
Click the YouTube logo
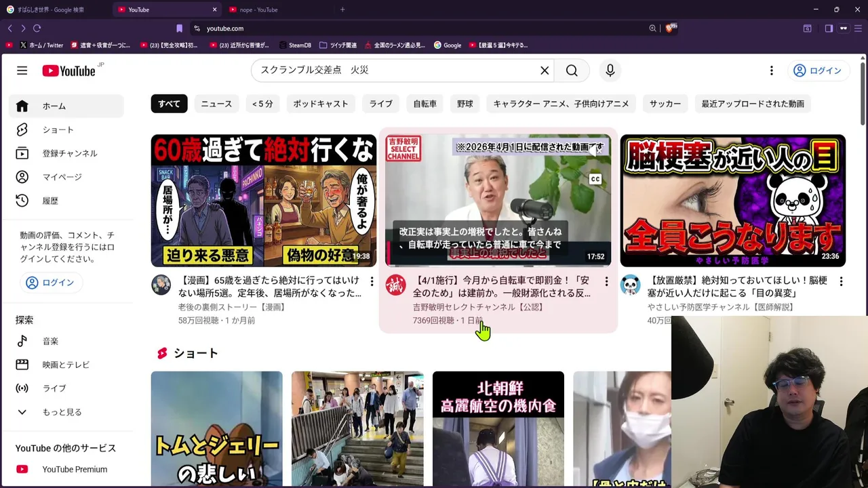69,70
